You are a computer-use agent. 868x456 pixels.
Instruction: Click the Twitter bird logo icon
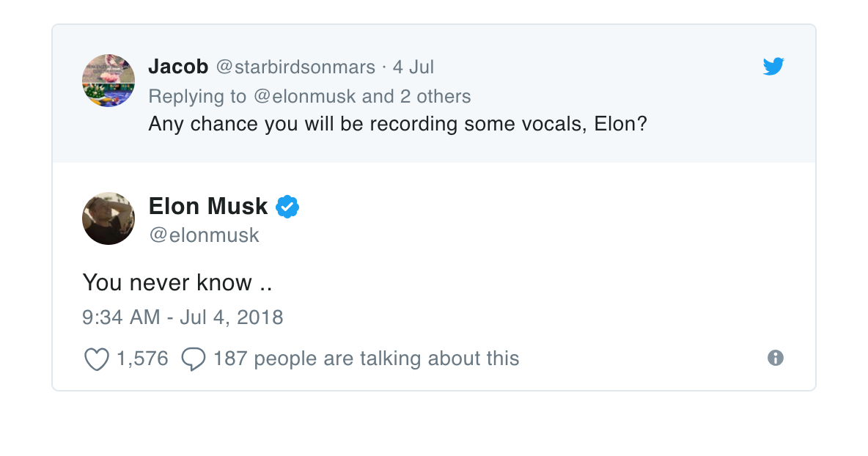click(773, 67)
